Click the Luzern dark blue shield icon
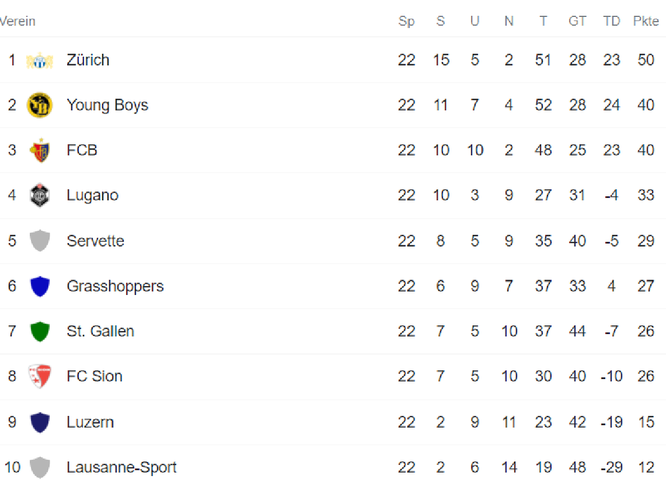The height and width of the screenshot is (493, 666). (x=40, y=422)
